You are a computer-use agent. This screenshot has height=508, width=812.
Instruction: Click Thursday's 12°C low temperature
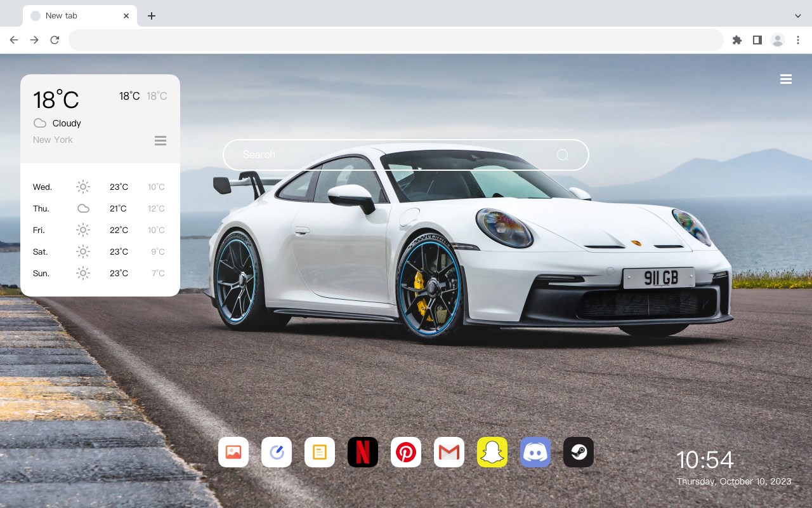tap(156, 208)
